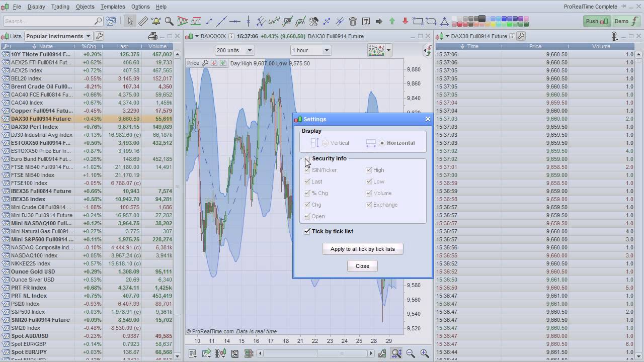Click the green up arrow beside Price
The image size is (644, 362).
[x=223, y=63]
